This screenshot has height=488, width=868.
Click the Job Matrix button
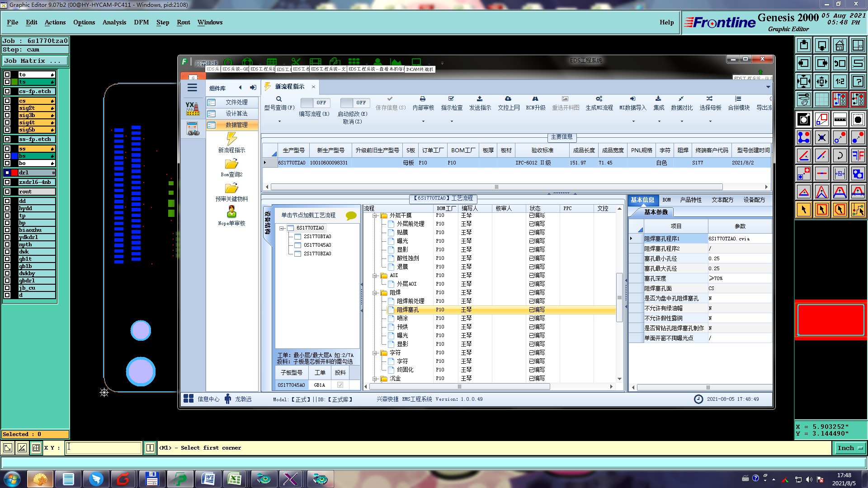[35, 61]
